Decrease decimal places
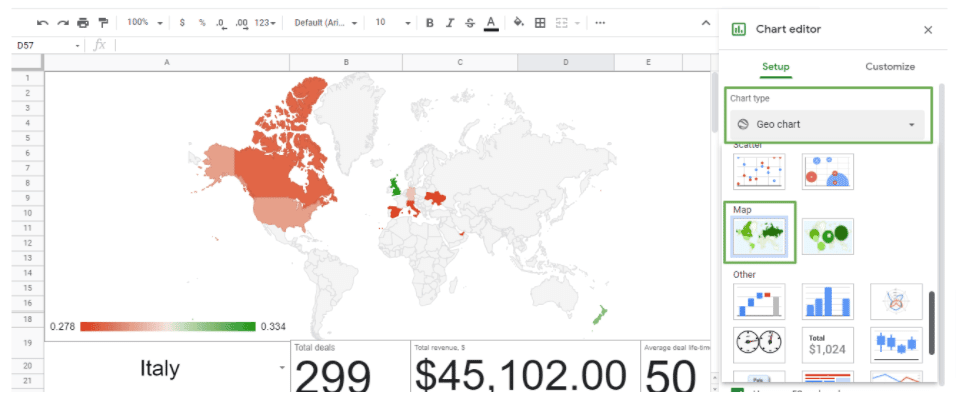 [222, 23]
